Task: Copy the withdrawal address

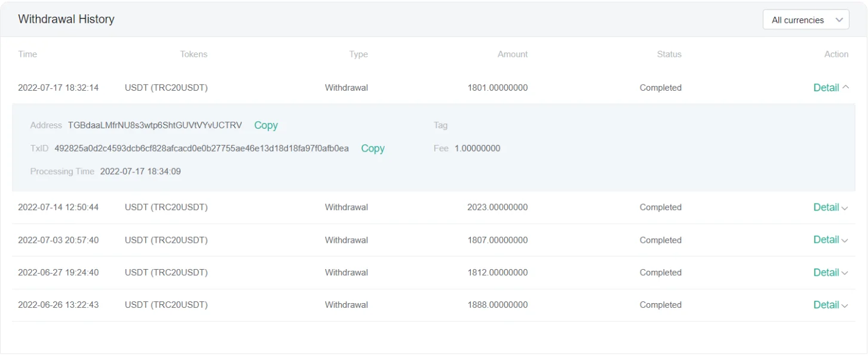Action: (x=266, y=125)
